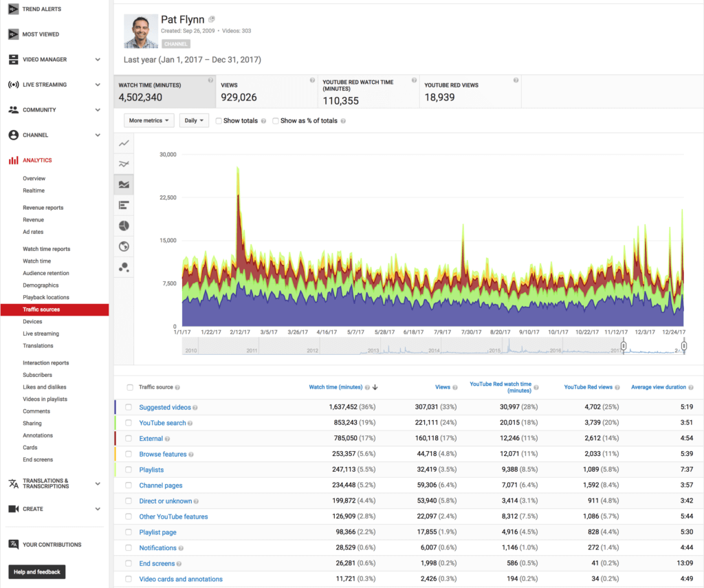Click the left timeline range slider handle
Screen dimensions: 704x588
pos(623,346)
